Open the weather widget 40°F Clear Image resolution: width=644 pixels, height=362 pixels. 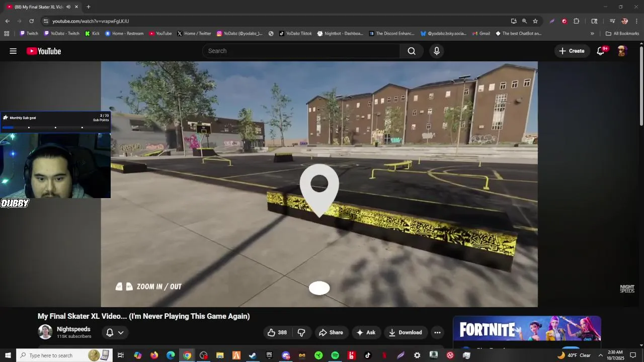coord(574,355)
